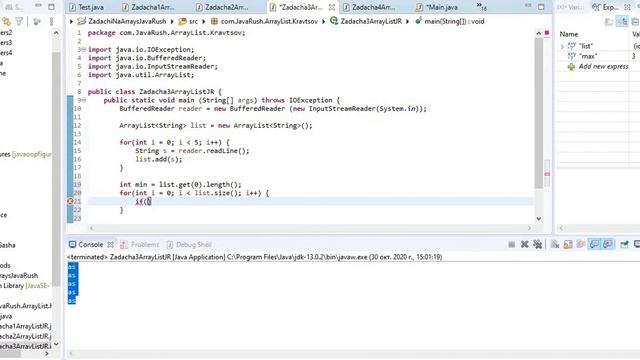Maximize the Package Explorer panel
This screenshot has width=640, height=360.
[x=51, y=7]
